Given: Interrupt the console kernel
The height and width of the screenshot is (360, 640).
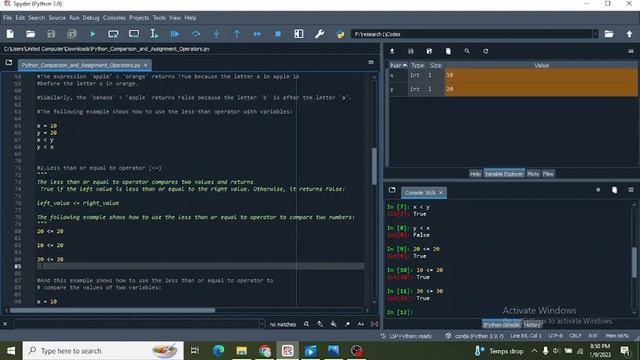Looking at the screenshot, I should pos(598,190).
